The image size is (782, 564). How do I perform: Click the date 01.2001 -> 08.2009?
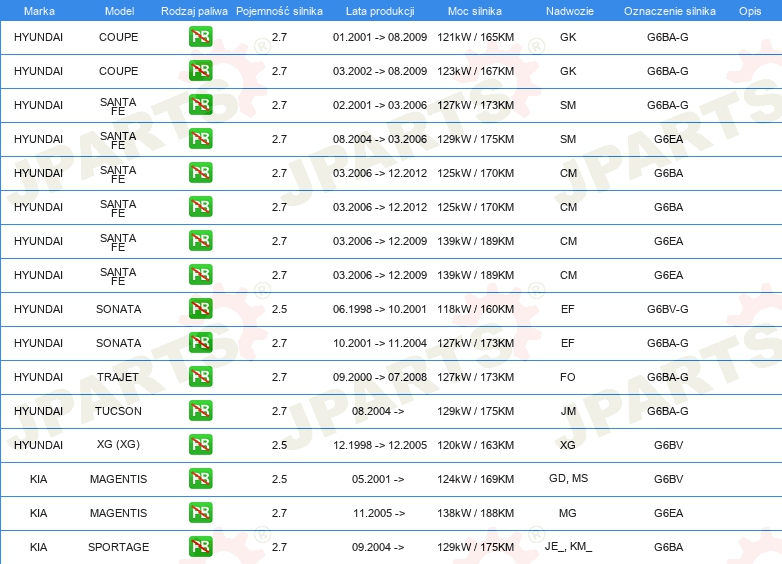point(380,37)
